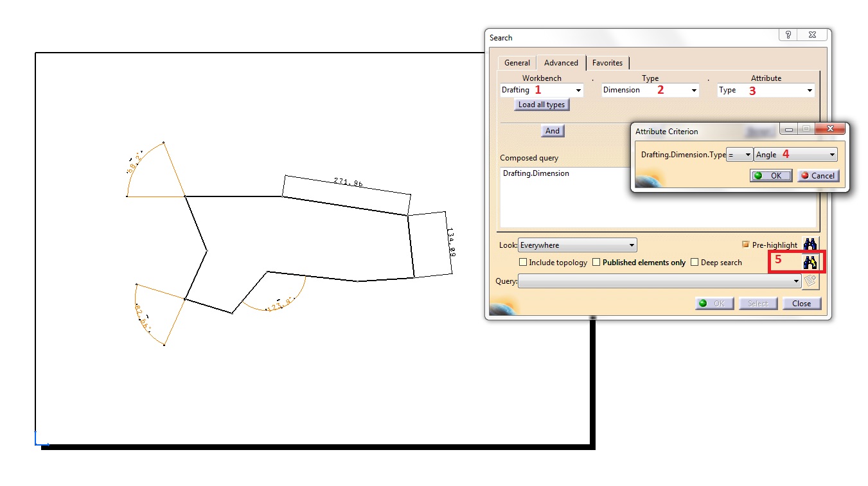868x486 pixels.
Task: Click the Load all types button
Action: (541, 104)
